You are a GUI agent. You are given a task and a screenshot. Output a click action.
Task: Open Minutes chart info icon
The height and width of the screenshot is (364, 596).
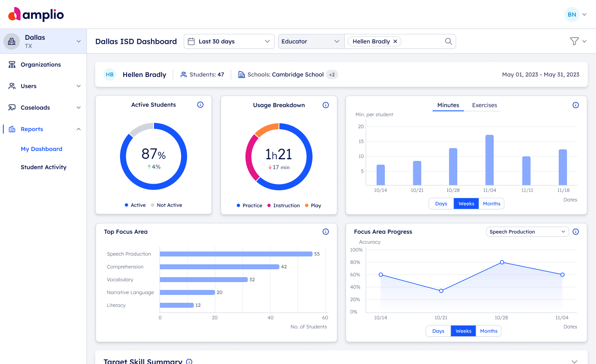[576, 105]
